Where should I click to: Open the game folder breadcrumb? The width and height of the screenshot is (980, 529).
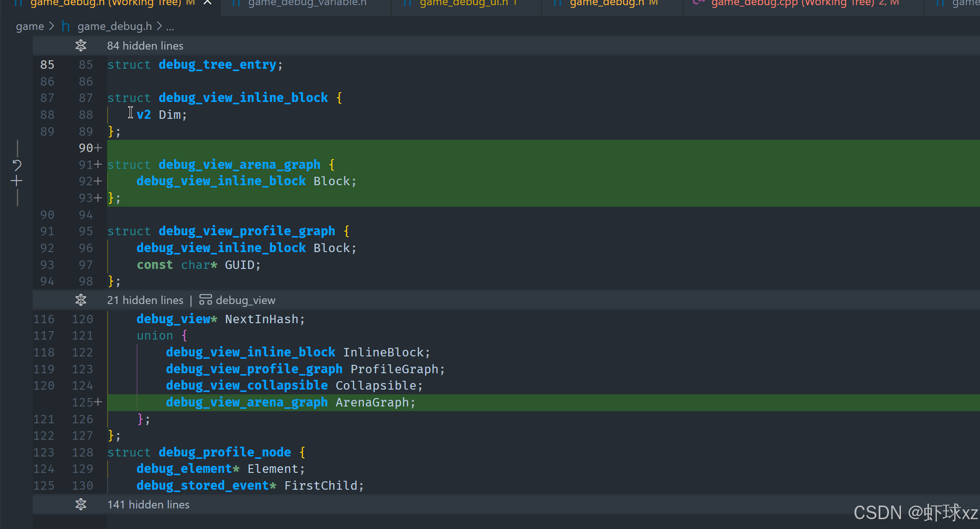[x=29, y=27]
